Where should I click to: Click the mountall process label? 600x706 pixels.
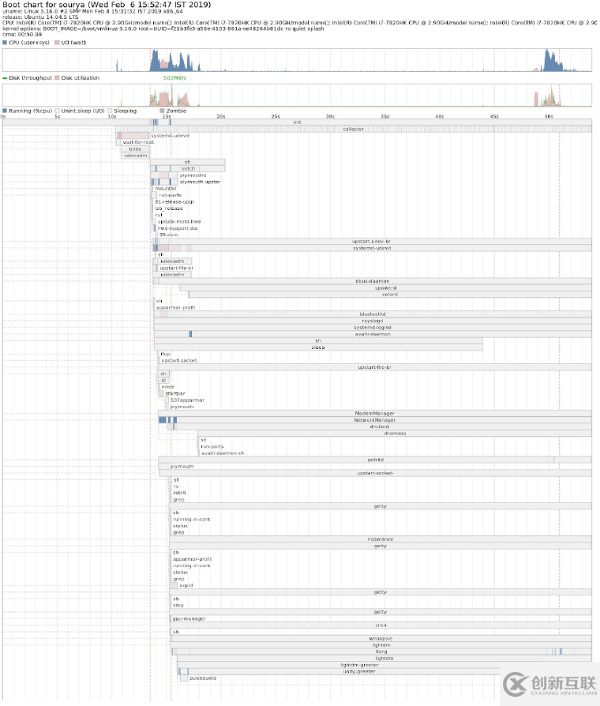pos(165,189)
